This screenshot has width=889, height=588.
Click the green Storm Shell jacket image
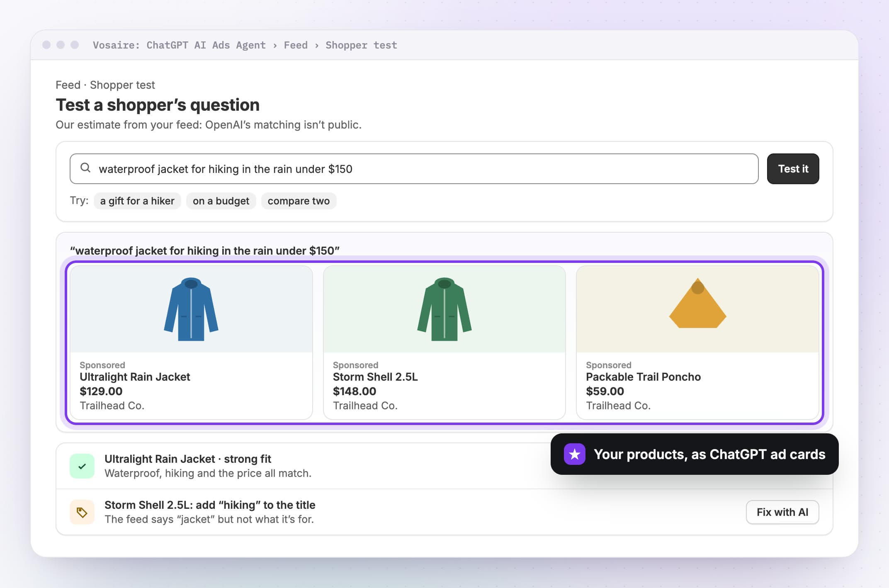pos(444,309)
